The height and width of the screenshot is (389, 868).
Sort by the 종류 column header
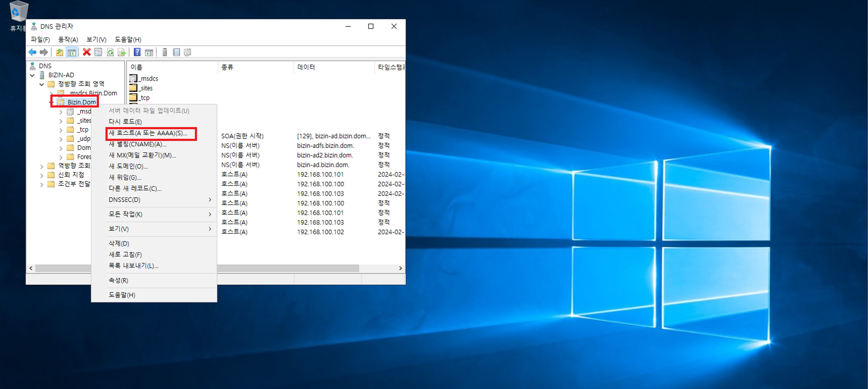click(256, 67)
